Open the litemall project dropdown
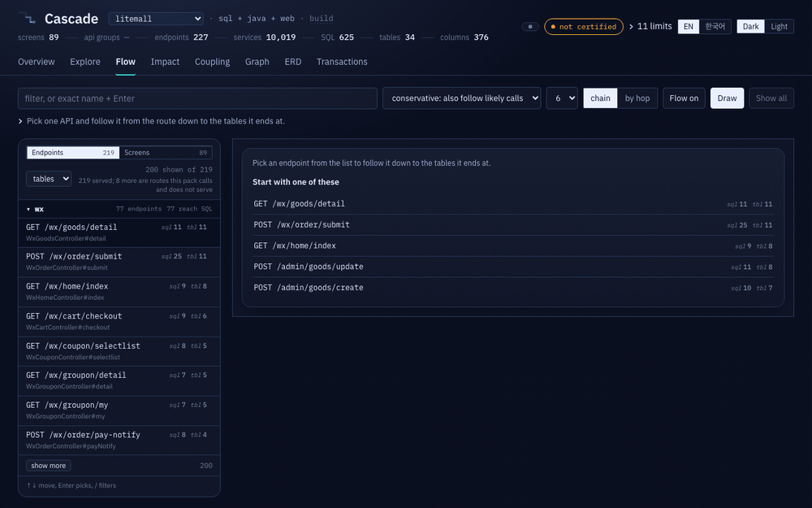812x508 pixels. [x=156, y=19]
